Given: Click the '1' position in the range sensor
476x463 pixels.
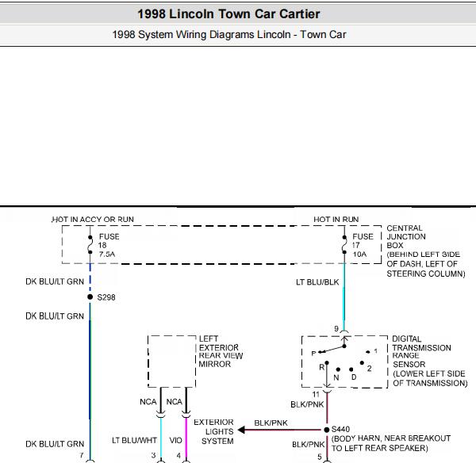Looking at the screenshot, I should click(x=376, y=351).
